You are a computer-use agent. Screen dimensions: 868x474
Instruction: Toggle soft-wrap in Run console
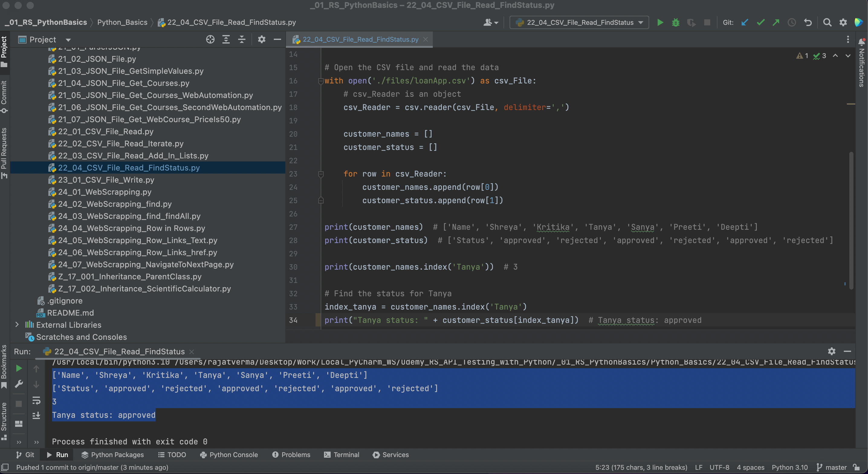tap(36, 400)
